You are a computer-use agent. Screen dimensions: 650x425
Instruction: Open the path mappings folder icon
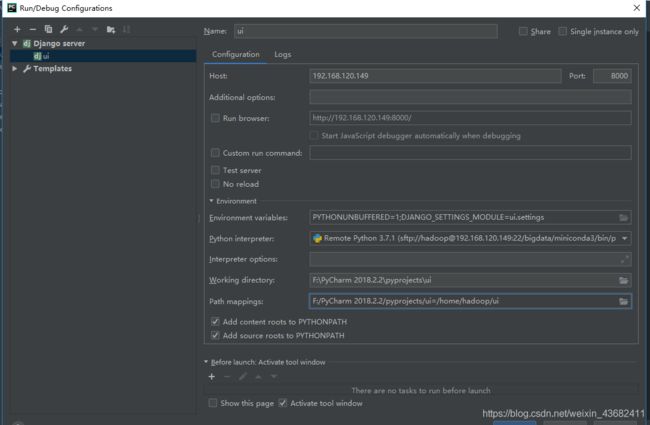point(623,301)
